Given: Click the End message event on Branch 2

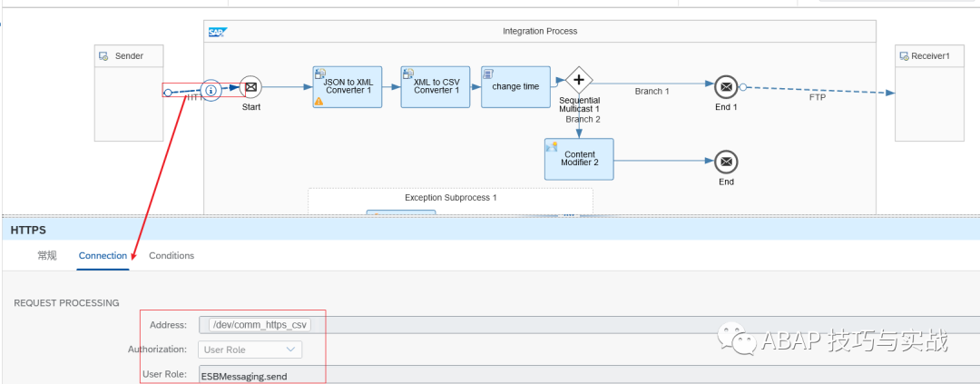Looking at the screenshot, I should (725, 162).
